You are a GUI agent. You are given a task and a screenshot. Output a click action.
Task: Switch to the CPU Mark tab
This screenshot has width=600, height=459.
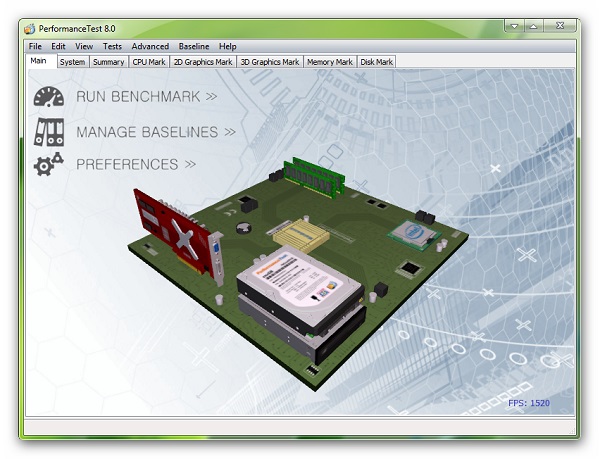(149, 62)
